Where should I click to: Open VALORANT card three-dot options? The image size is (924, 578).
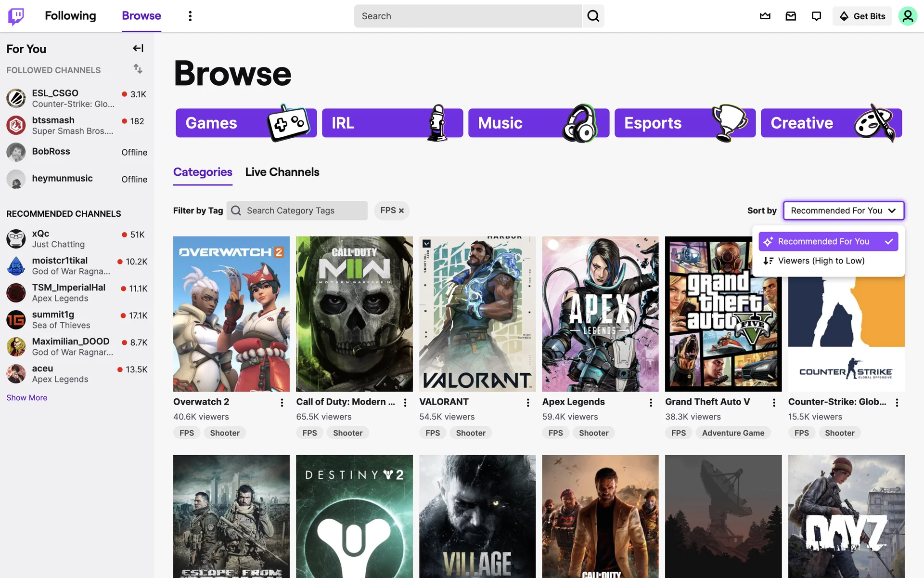tap(528, 402)
